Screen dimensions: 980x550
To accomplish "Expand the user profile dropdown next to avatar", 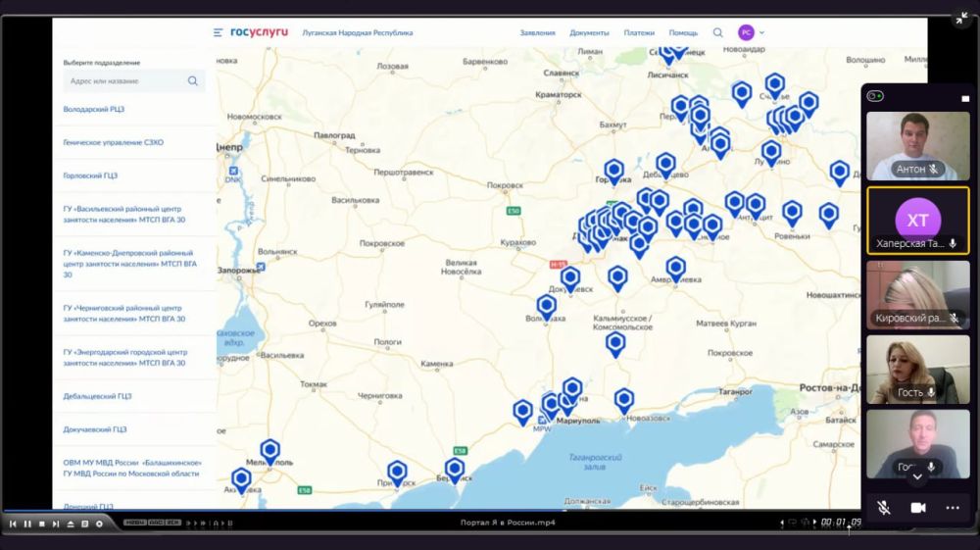I will pos(761,32).
